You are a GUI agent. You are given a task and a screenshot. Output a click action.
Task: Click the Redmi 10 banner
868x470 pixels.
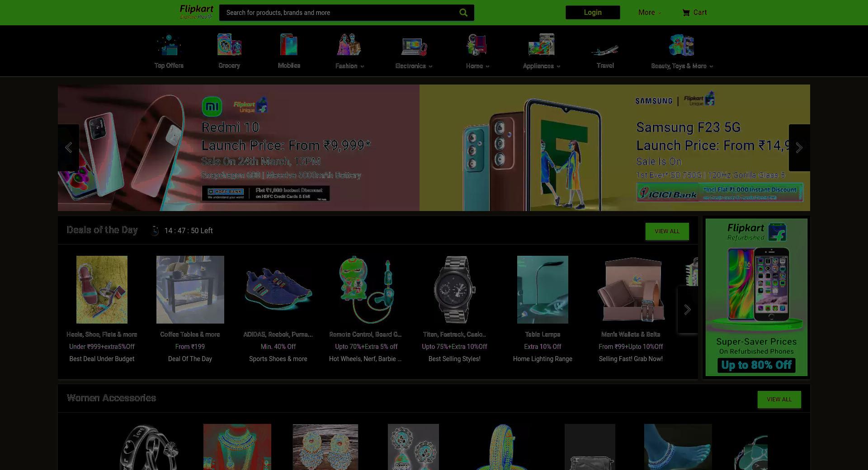tap(239, 148)
